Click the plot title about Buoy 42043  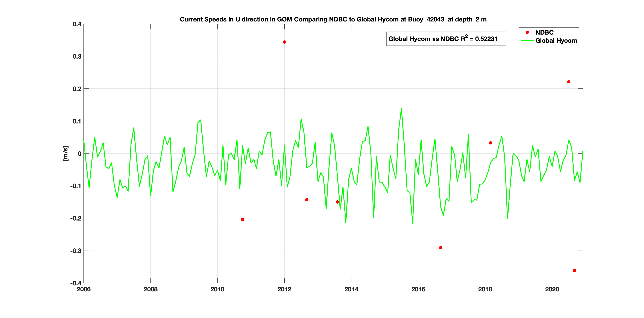pyautogui.click(x=333, y=19)
